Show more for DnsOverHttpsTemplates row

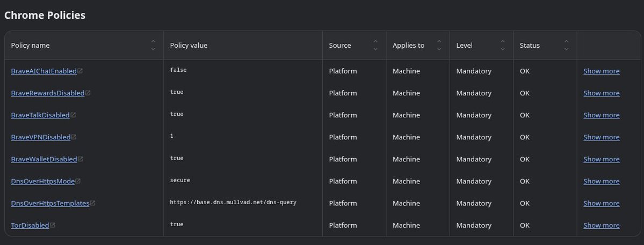[x=601, y=203]
